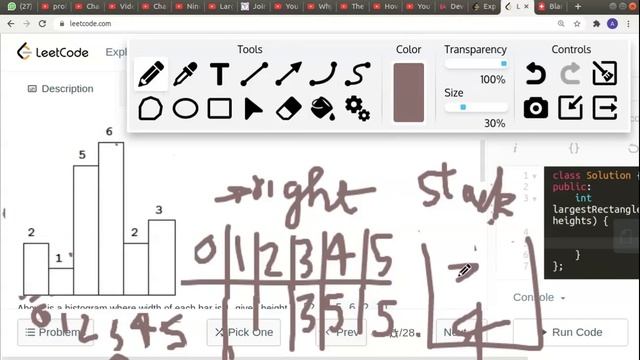Select the quadratic Curve tool
Viewport: 640px width, 360px height.
(323, 74)
